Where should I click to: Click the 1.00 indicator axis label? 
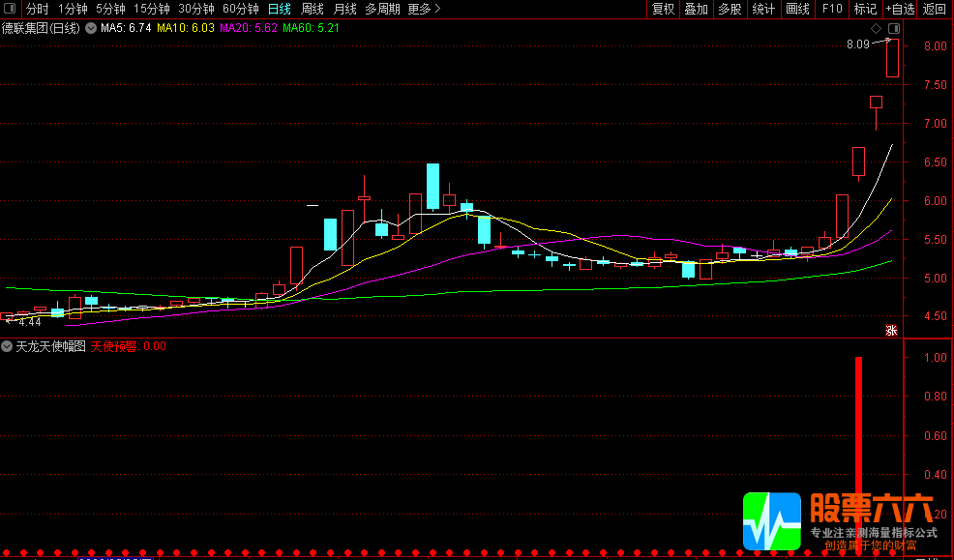936,358
